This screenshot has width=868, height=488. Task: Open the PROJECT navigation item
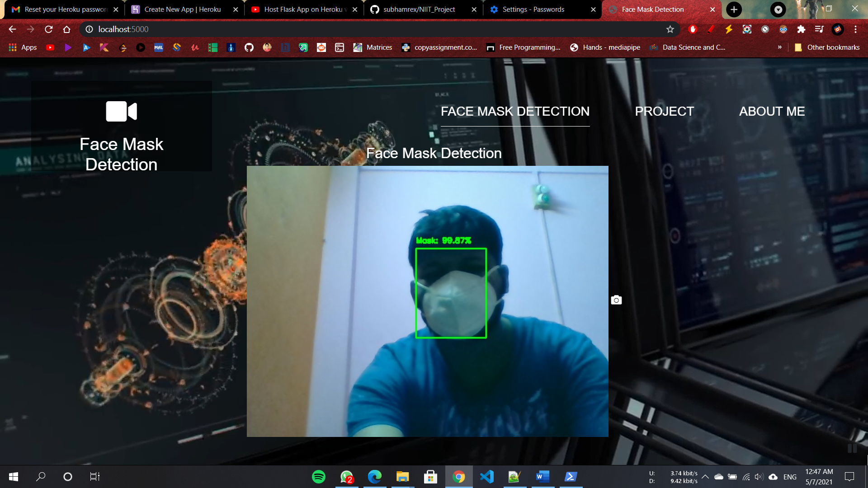[664, 111]
